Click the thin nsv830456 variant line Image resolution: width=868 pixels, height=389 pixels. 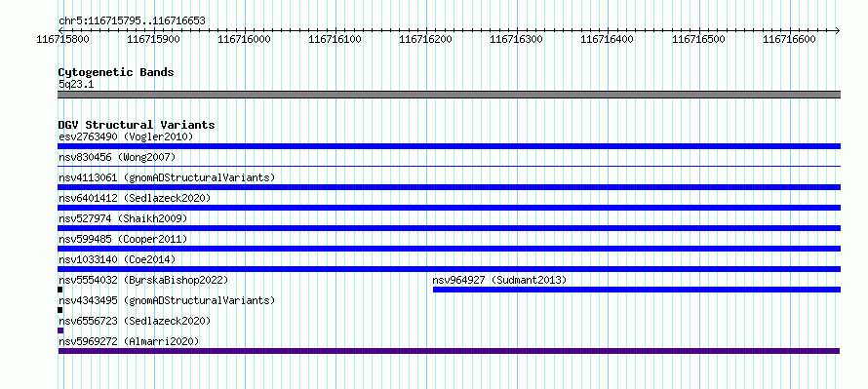(x=449, y=166)
